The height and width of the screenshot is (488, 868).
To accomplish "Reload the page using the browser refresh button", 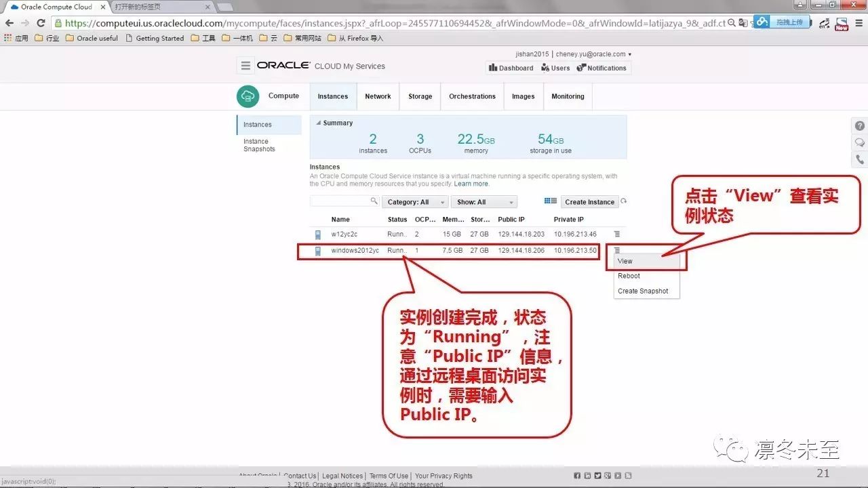I will point(41,23).
